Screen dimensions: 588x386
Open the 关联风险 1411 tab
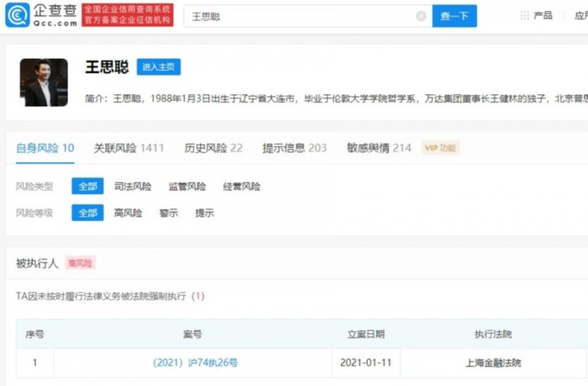point(129,148)
